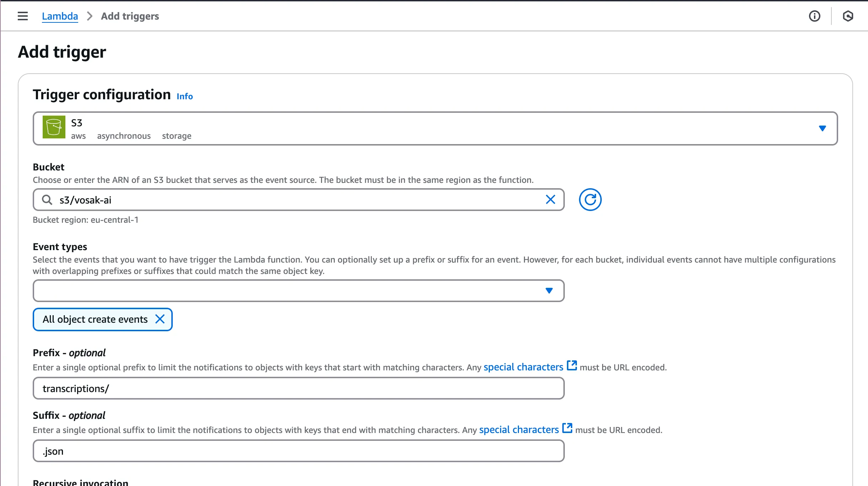Navigate to Lambda via breadcrumb
Viewport: 868px width, 486px height.
[x=60, y=16]
